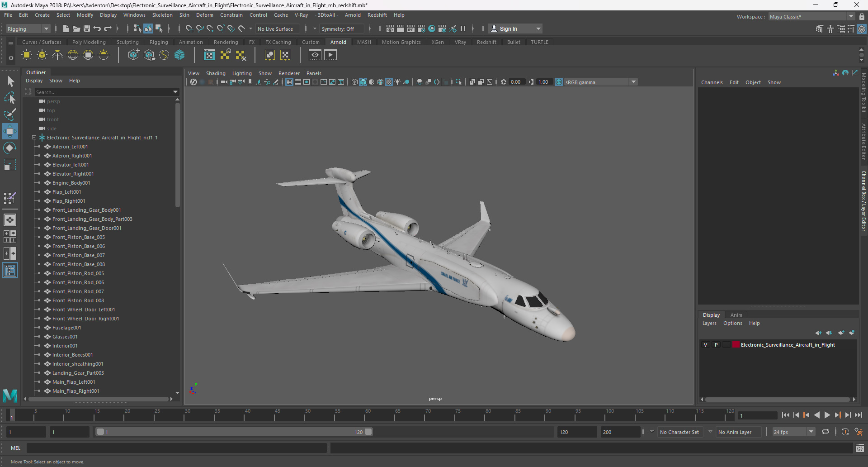Screen dimensions: 868x467
Task: Activate the Select tool arrow
Action: (x=10, y=81)
